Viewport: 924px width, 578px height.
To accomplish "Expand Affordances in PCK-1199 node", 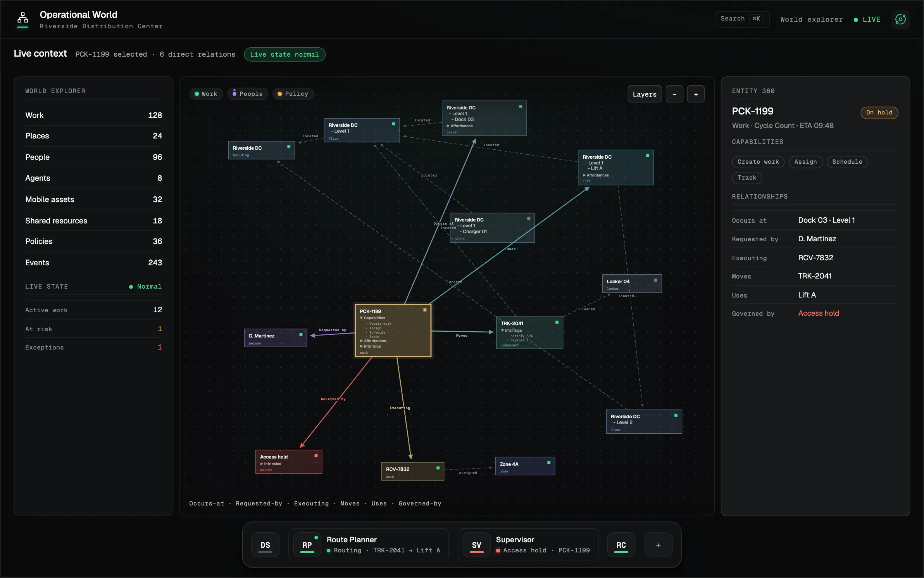I will [x=373, y=341].
